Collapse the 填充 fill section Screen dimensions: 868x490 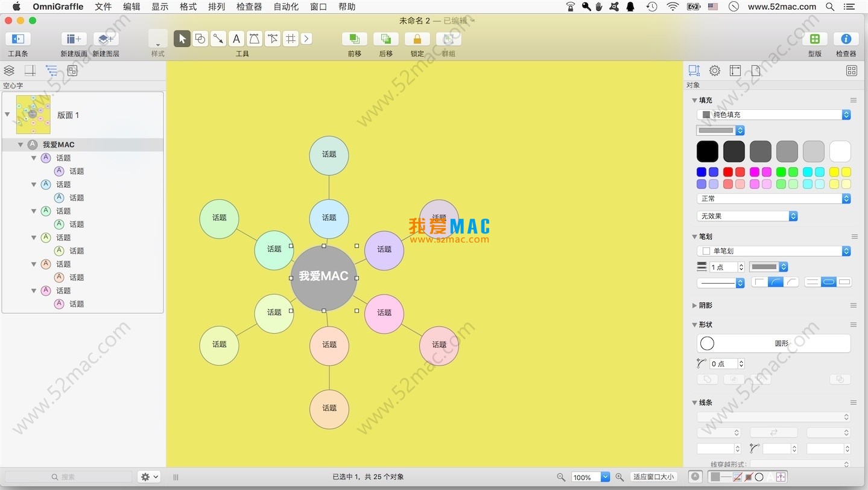click(694, 100)
